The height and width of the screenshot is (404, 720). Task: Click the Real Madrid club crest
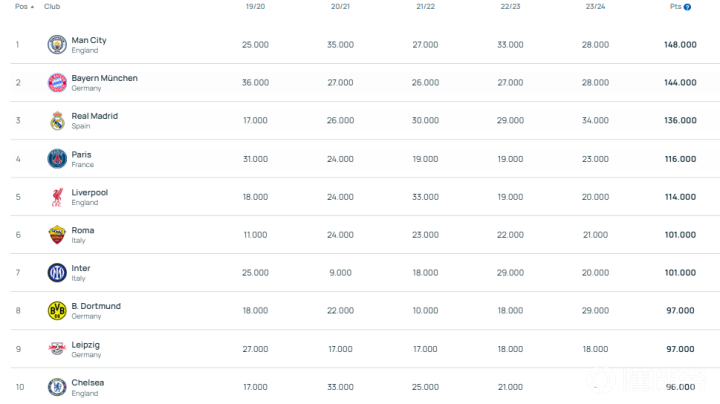pyautogui.click(x=57, y=121)
